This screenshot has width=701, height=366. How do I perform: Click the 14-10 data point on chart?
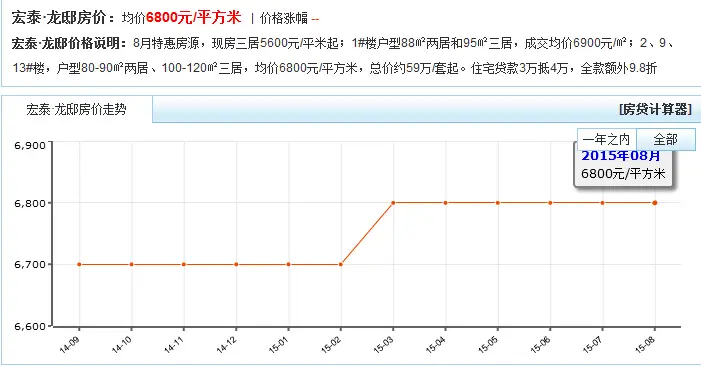pyautogui.click(x=131, y=265)
